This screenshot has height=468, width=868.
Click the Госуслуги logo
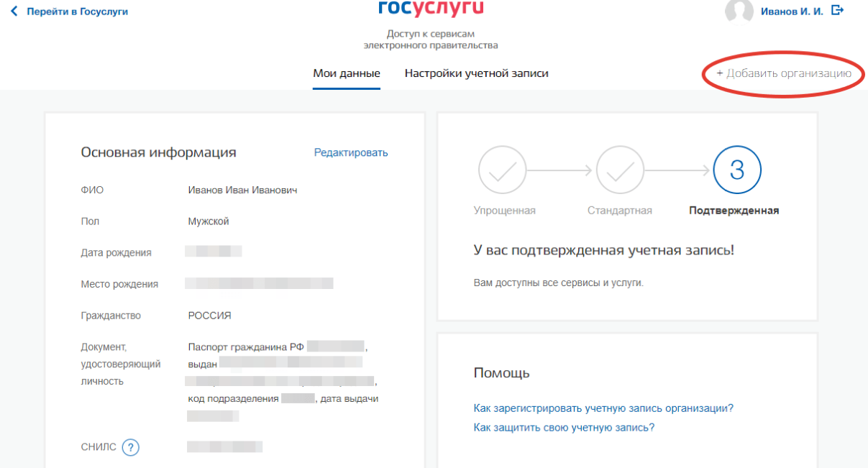(431, 9)
